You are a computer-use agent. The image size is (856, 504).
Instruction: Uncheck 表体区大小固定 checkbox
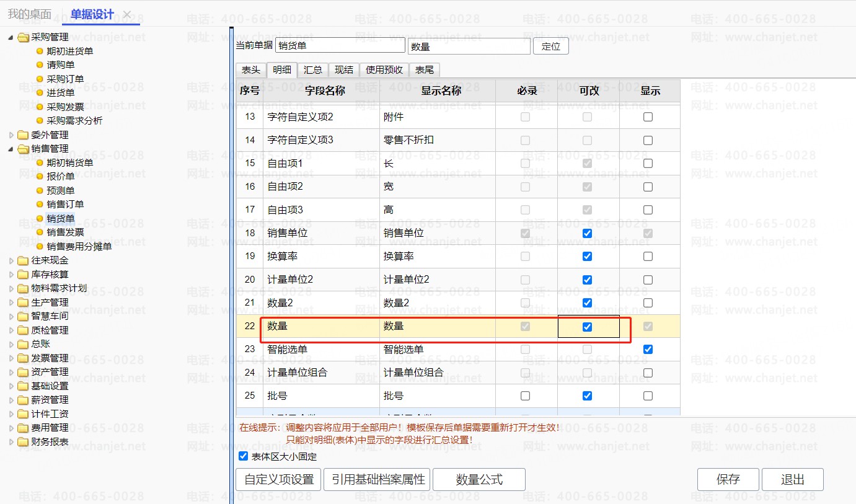244,456
